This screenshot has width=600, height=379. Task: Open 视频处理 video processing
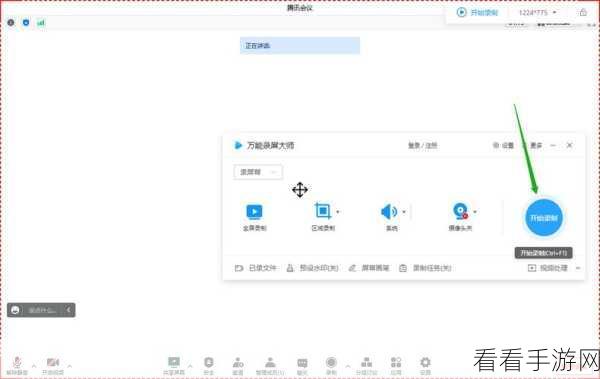pos(548,268)
